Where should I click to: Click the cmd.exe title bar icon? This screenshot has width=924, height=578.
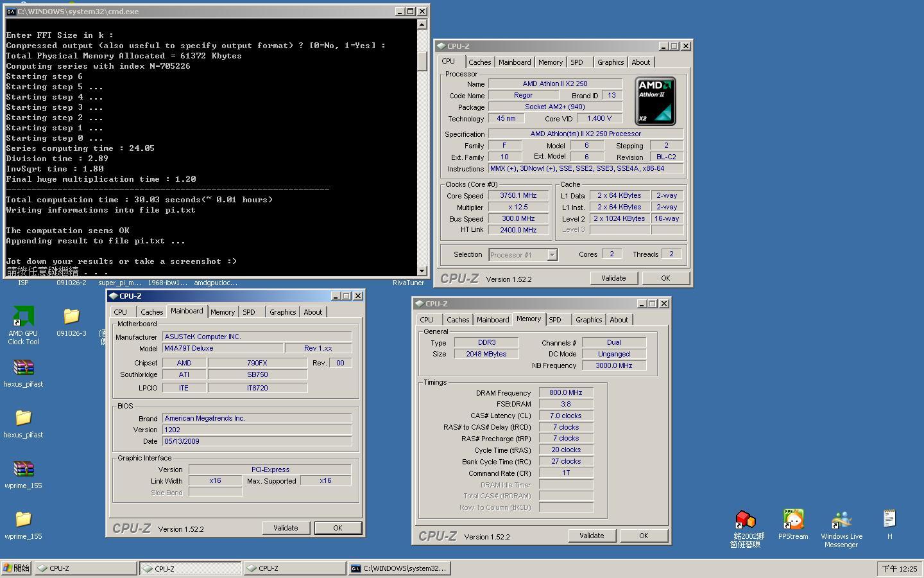(11, 12)
